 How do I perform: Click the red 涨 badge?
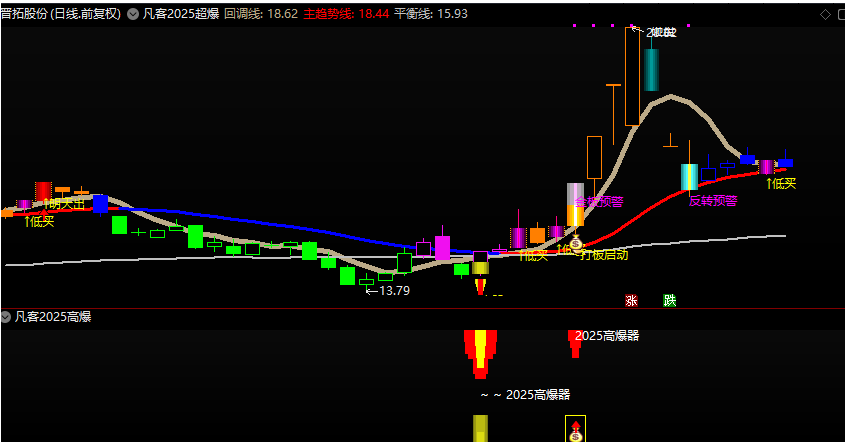(x=631, y=301)
